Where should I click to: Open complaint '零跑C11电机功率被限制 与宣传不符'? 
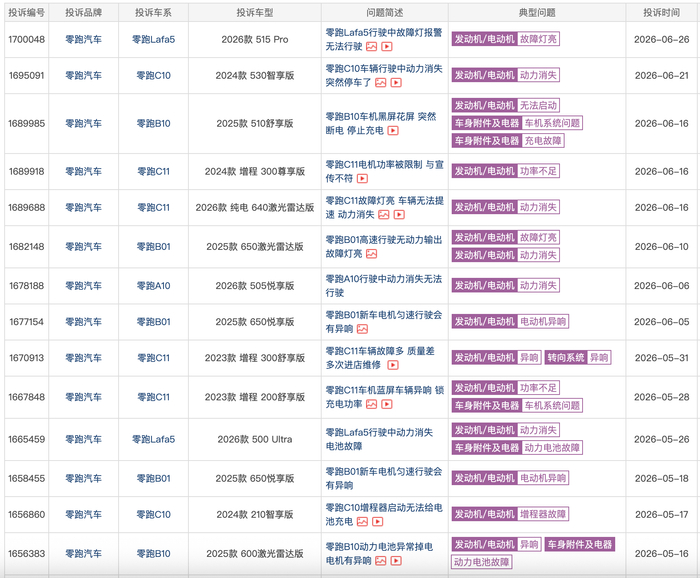(384, 171)
